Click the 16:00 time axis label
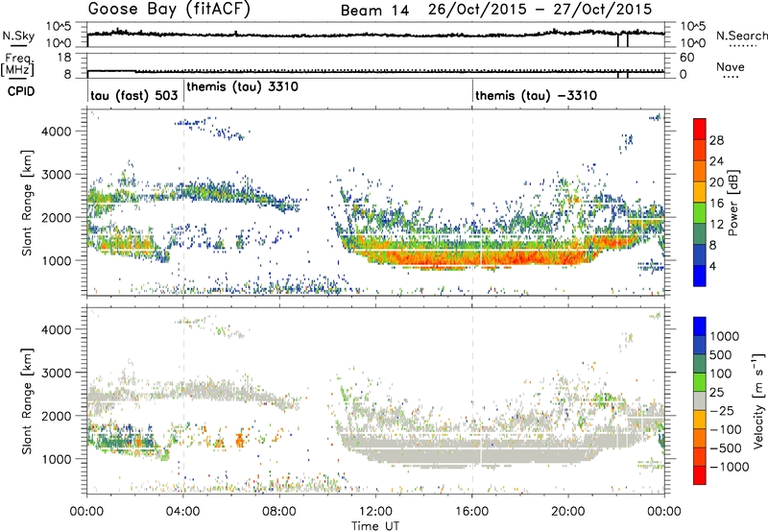Image resolution: width=768 pixels, height=532 pixels. [x=472, y=512]
